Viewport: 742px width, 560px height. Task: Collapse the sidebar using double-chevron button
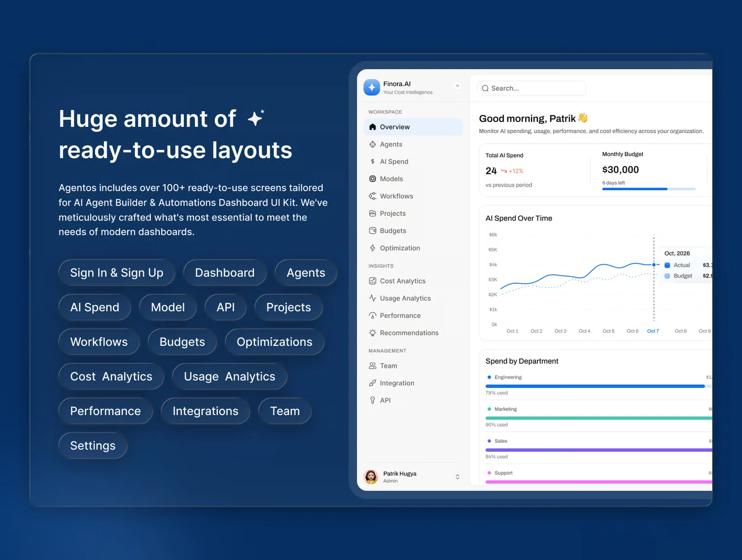tap(457, 86)
